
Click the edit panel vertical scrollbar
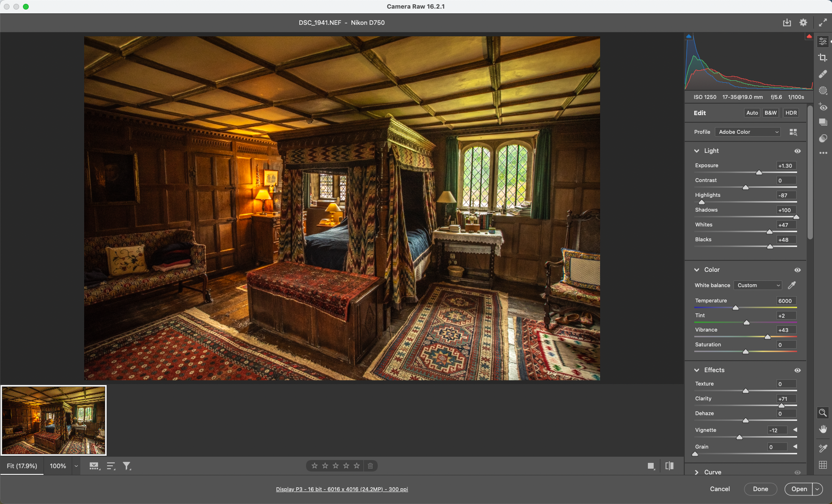click(x=810, y=172)
